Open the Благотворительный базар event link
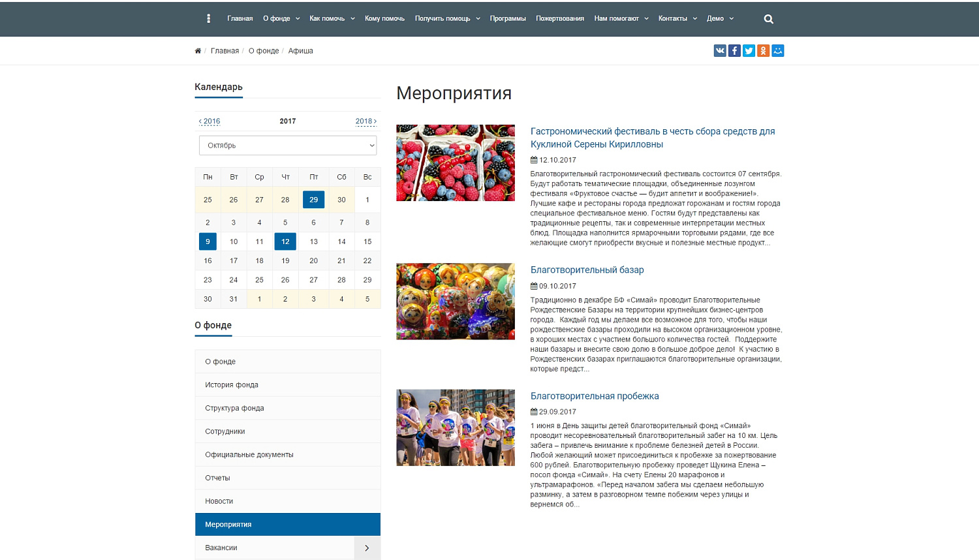 click(x=587, y=270)
